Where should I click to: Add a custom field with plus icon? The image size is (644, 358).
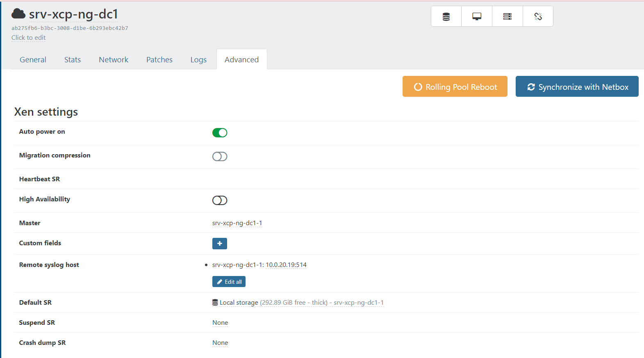coord(220,244)
